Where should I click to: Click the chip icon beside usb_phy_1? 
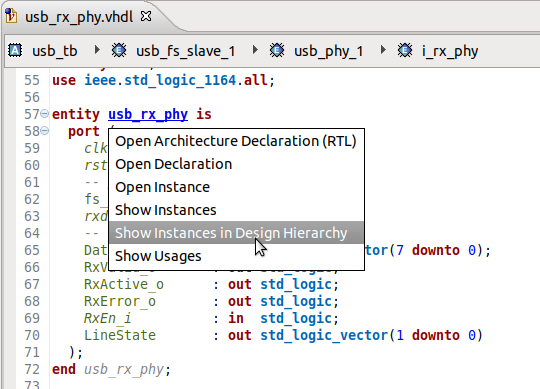(277, 50)
